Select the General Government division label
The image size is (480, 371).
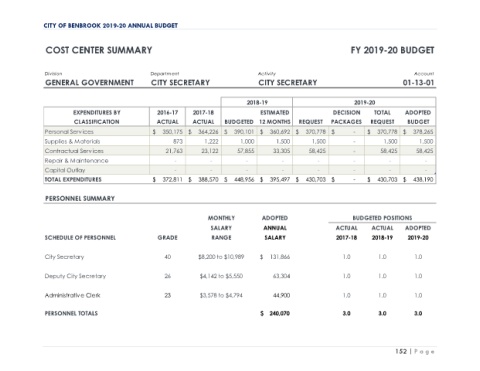(x=89, y=82)
